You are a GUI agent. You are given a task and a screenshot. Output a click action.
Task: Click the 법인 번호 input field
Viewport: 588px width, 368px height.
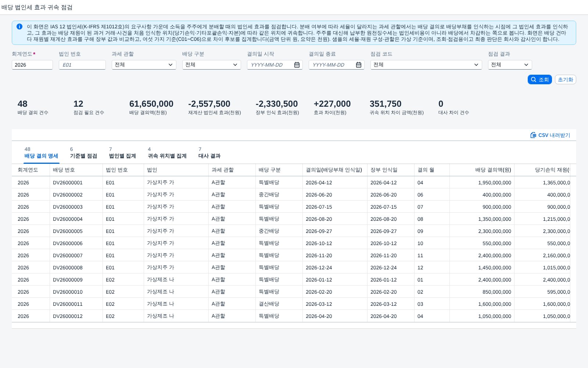pyautogui.click(x=82, y=65)
